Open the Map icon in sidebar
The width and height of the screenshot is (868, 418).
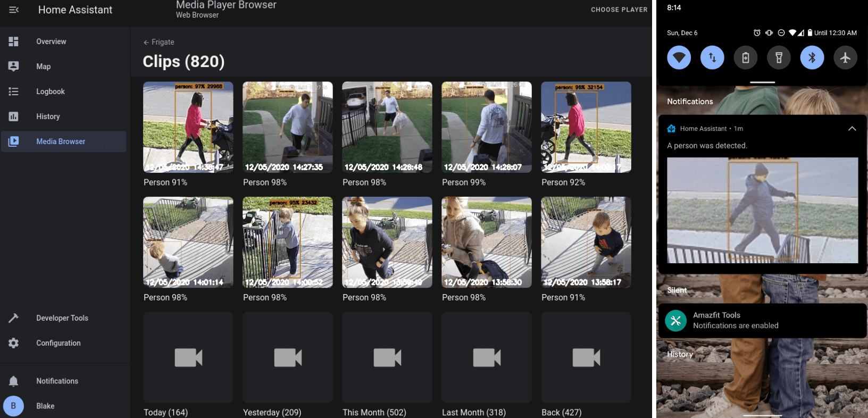[x=14, y=66]
